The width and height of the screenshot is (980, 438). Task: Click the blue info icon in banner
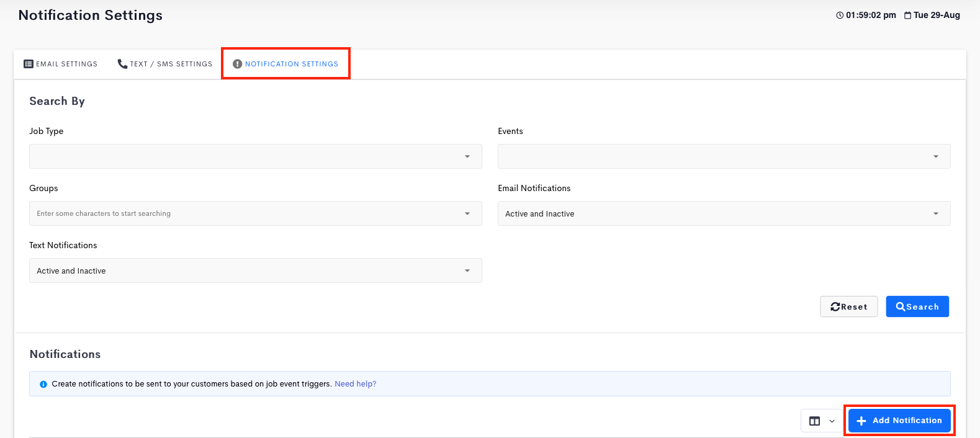(x=43, y=385)
